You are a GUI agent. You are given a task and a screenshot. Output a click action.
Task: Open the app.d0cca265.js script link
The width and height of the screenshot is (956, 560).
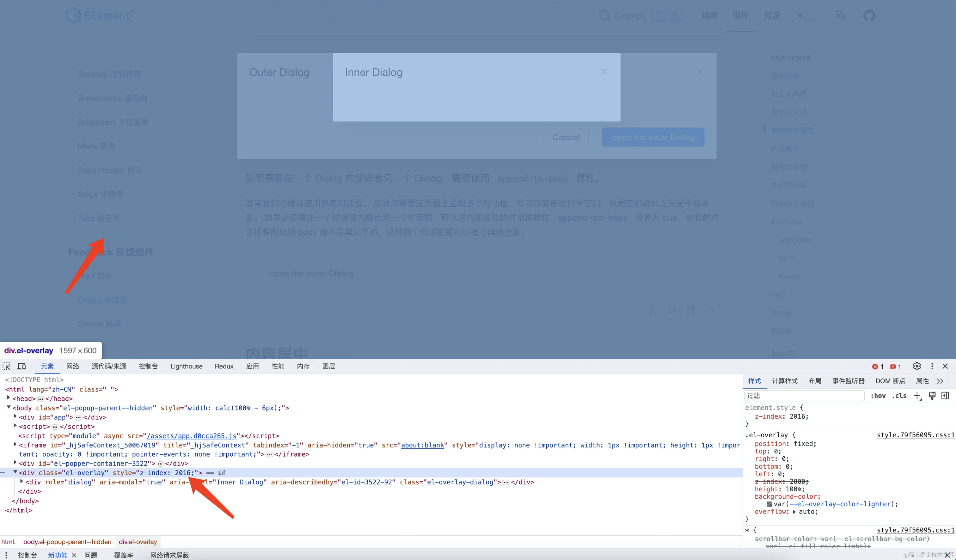(191, 435)
